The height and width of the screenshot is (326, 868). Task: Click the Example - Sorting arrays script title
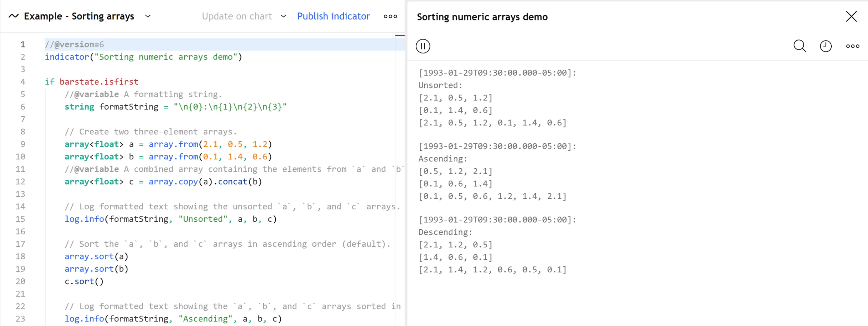tap(79, 16)
